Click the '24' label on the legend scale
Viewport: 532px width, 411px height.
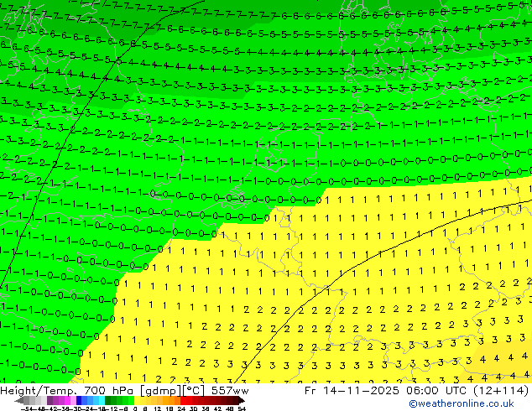pyautogui.click(x=181, y=409)
